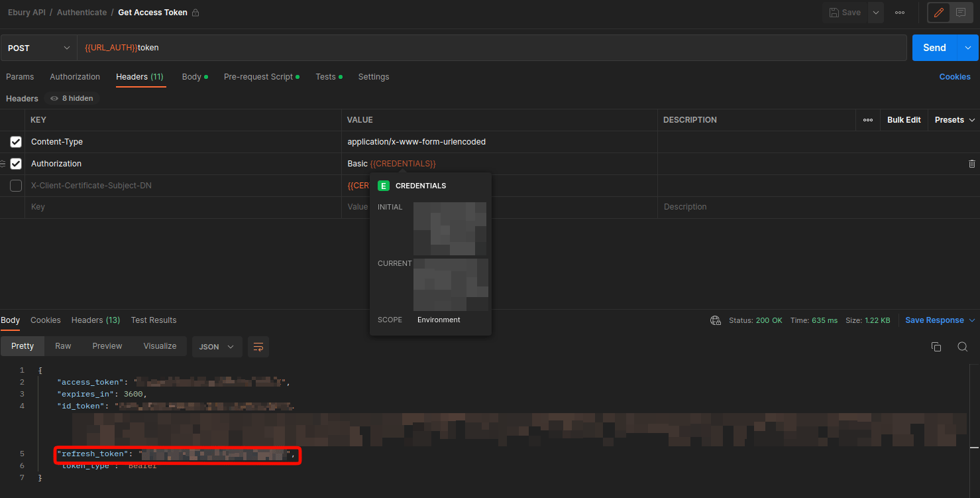The width and height of the screenshot is (980, 498).
Task: Switch to the Preview view
Action: [x=107, y=346]
